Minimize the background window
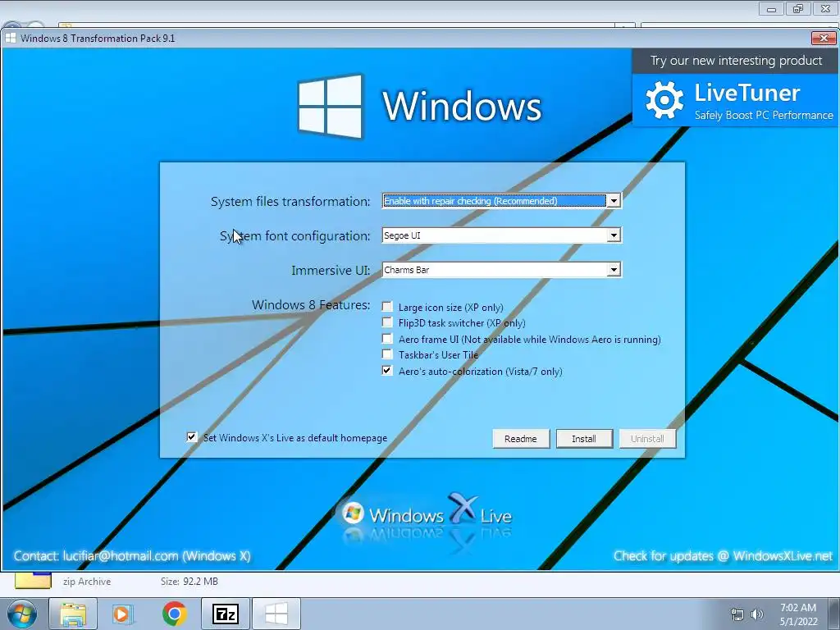 (771, 8)
